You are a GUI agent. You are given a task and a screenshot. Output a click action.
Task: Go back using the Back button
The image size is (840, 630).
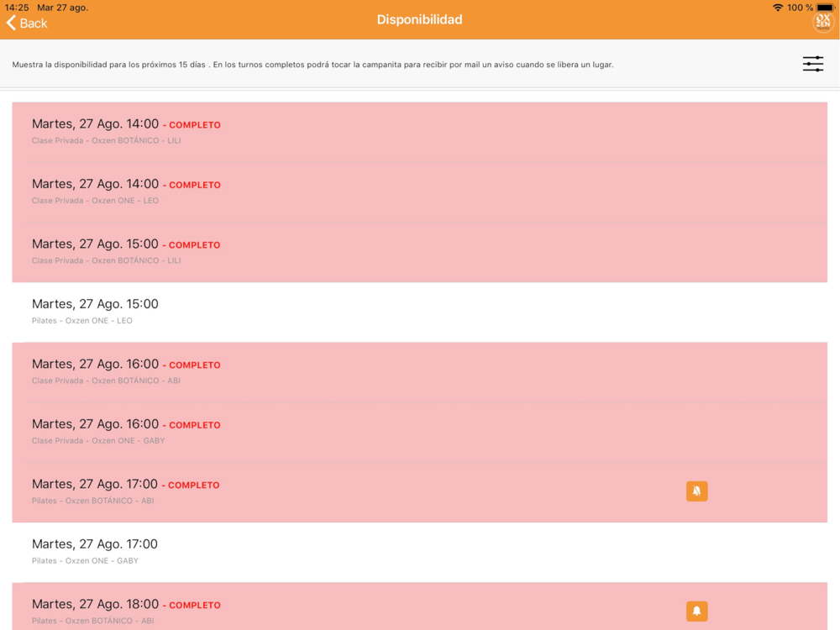click(27, 23)
